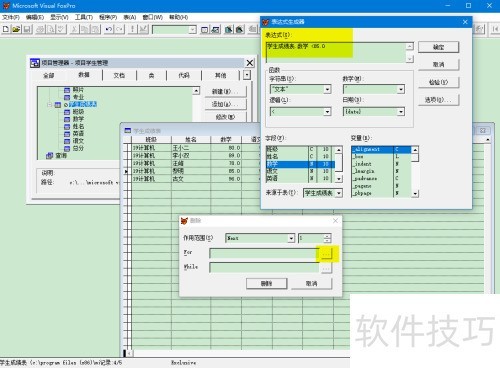This screenshot has height=368, width=500.
Task: Click the 变量 list scrollbar down arrow
Action: coord(415,194)
